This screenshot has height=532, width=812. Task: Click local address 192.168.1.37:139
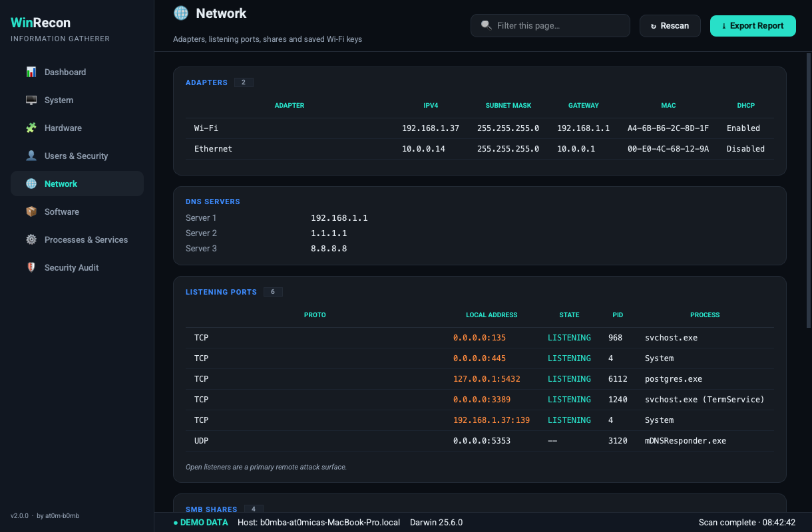491,420
